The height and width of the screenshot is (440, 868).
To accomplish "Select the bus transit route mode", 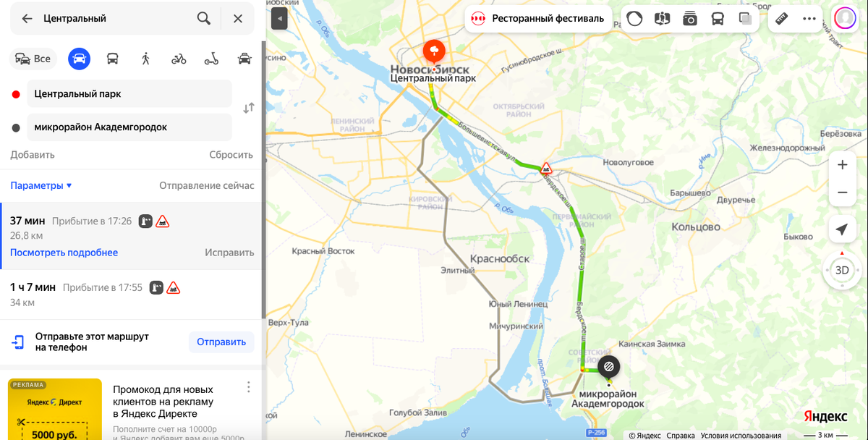I will tap(113, 59).
